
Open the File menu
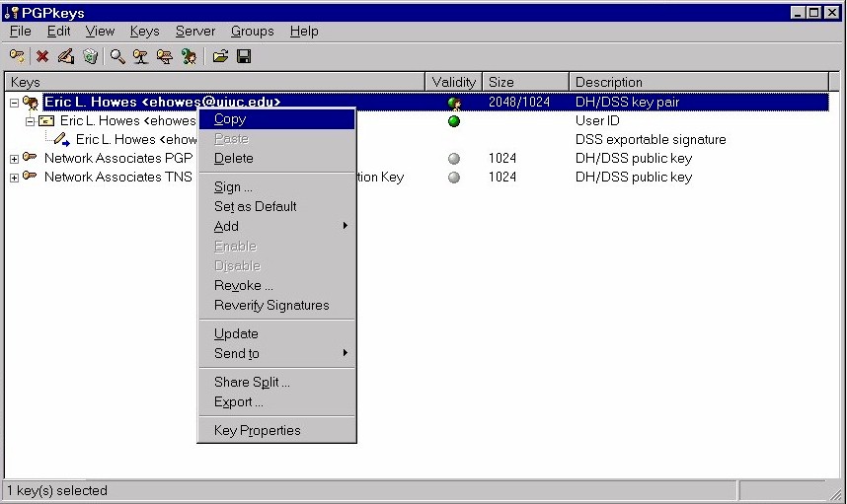tap(21, 32)
